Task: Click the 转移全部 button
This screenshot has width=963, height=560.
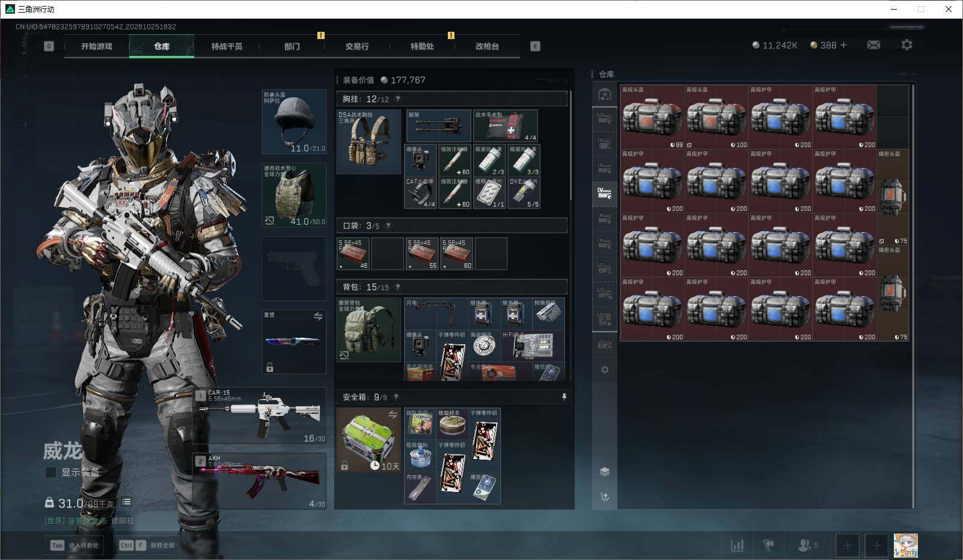Action: click(x=147, y=546)
